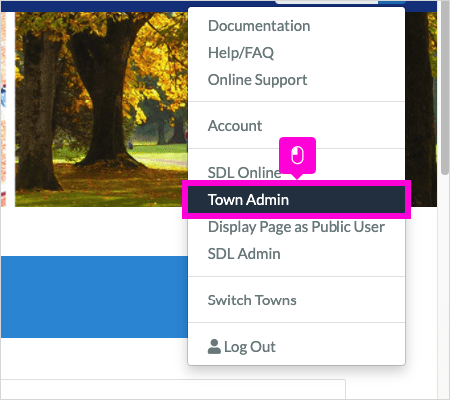Select Switch Towns
The height and width of the screenshot is (400, 450).
[252, 300]
